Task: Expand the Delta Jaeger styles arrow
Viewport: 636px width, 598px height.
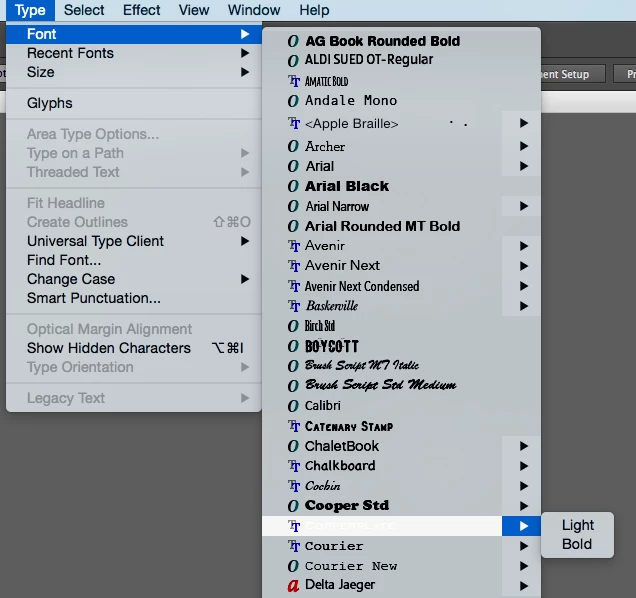Action: 524,585
